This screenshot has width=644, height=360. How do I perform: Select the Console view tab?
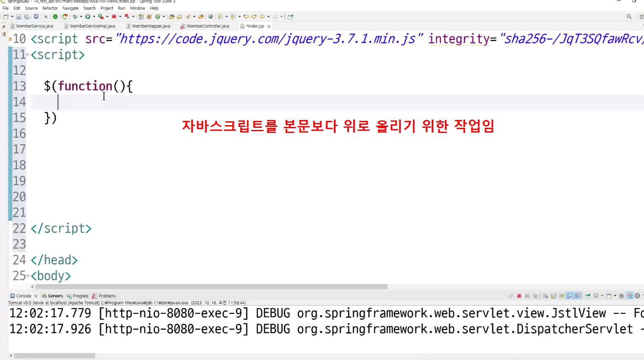click(21, 296)
